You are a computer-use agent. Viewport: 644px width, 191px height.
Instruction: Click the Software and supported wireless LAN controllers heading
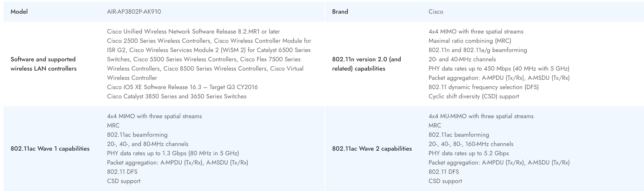pos(43,64)
